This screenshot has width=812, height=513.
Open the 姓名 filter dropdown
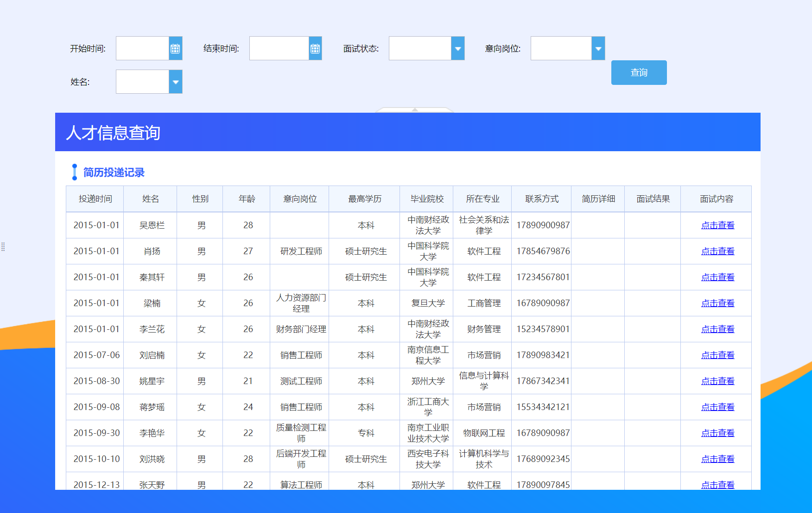pyautogui.click(x=175, y=82)
